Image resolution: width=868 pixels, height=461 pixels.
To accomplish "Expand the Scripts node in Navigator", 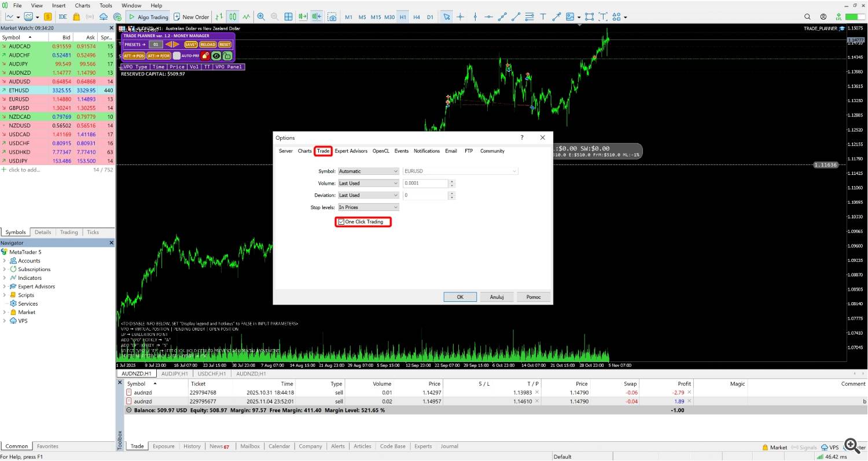I will tap(5, 295).
